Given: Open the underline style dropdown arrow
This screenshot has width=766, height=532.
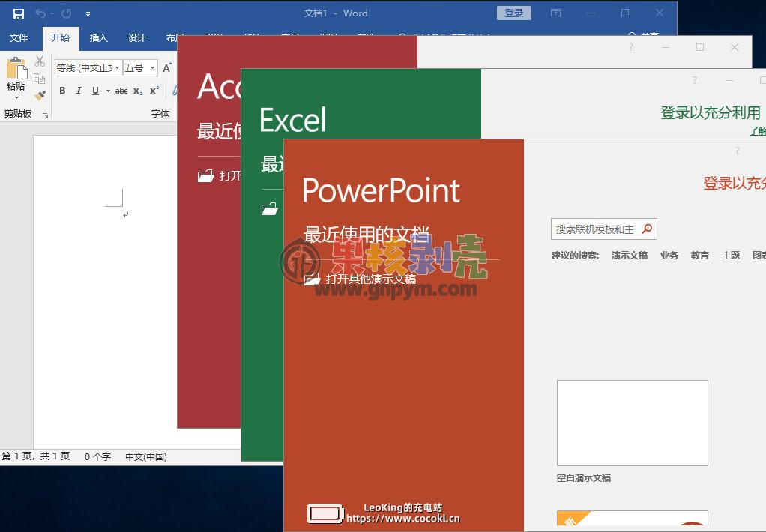Looking at the screenshot, I should pyautogui.click(x=108, y=91).
